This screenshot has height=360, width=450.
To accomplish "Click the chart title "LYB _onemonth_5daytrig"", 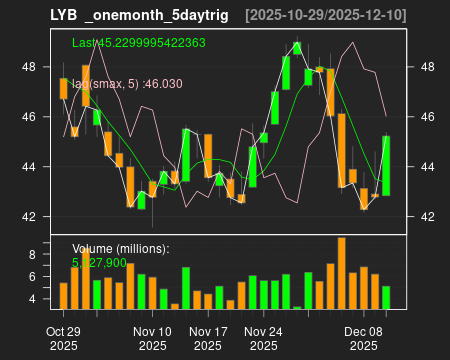I will tap(139, 16).
